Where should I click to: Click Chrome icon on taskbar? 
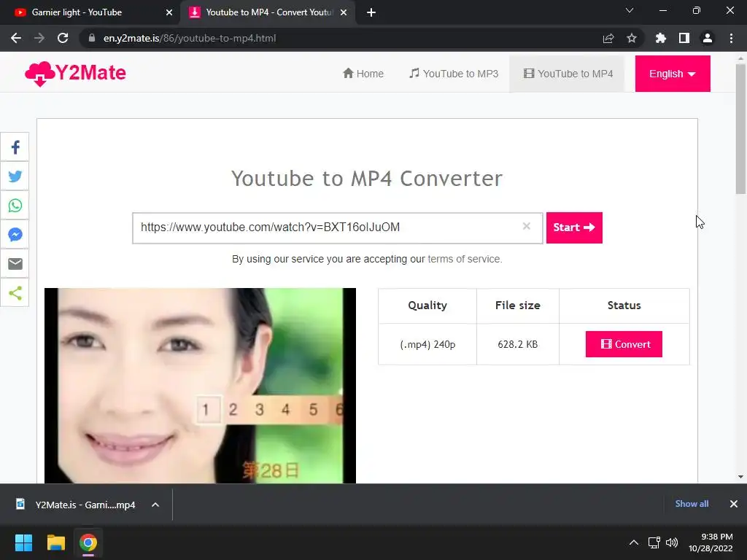[88, 542]
